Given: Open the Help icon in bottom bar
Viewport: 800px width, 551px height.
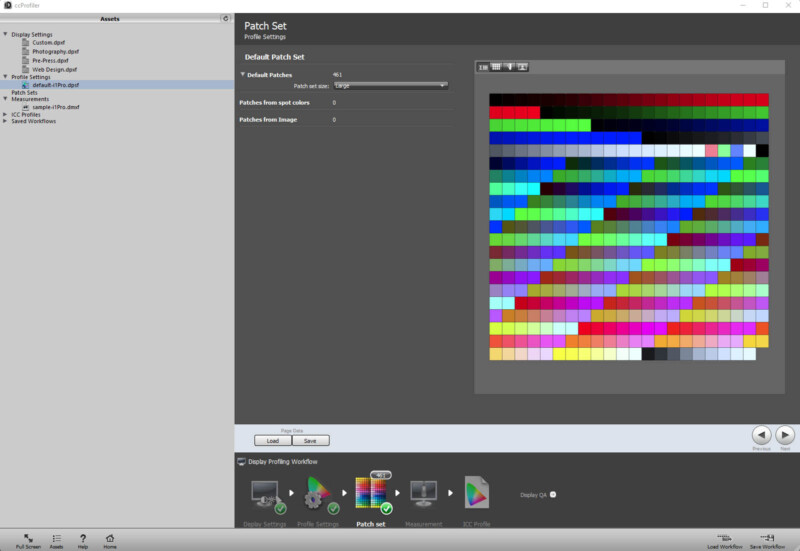Looking at the screenshot, I should pos(82,537).
